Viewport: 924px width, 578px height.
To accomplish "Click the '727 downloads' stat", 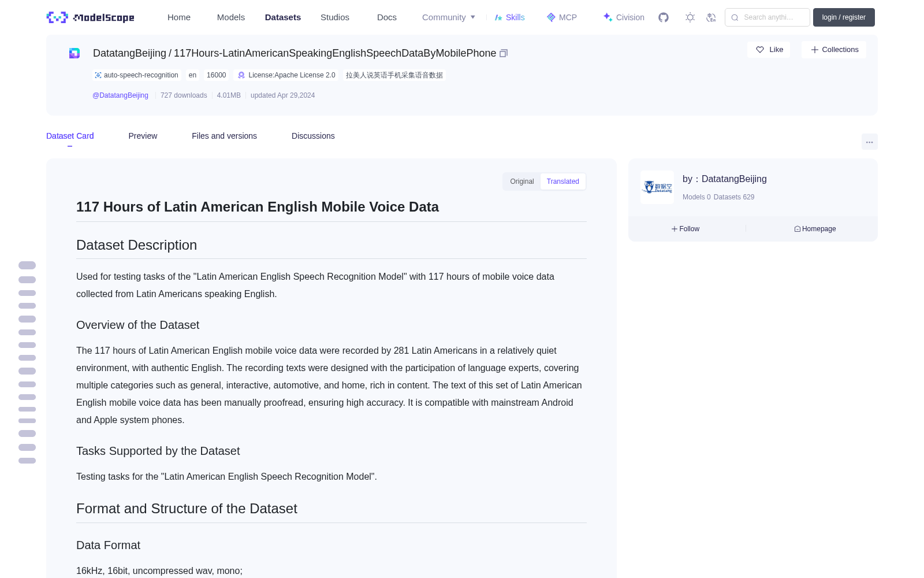I will [184, 95].
